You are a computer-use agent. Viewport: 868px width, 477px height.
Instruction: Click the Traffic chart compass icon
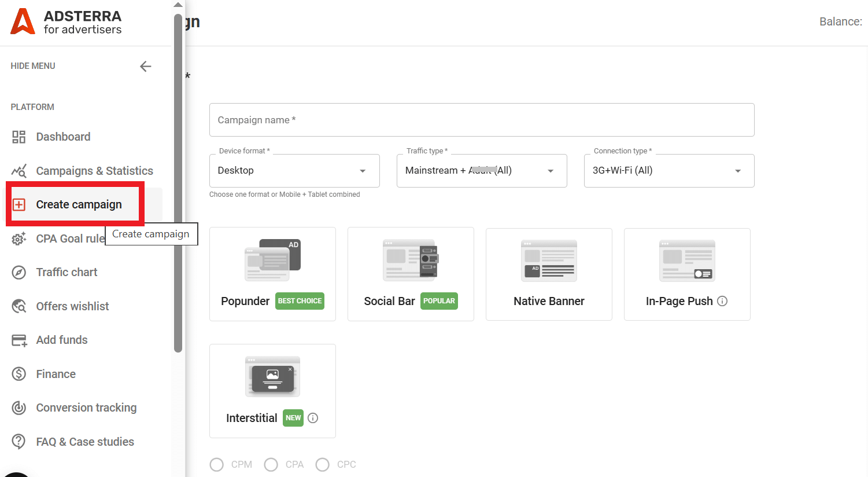coord(19,273)
